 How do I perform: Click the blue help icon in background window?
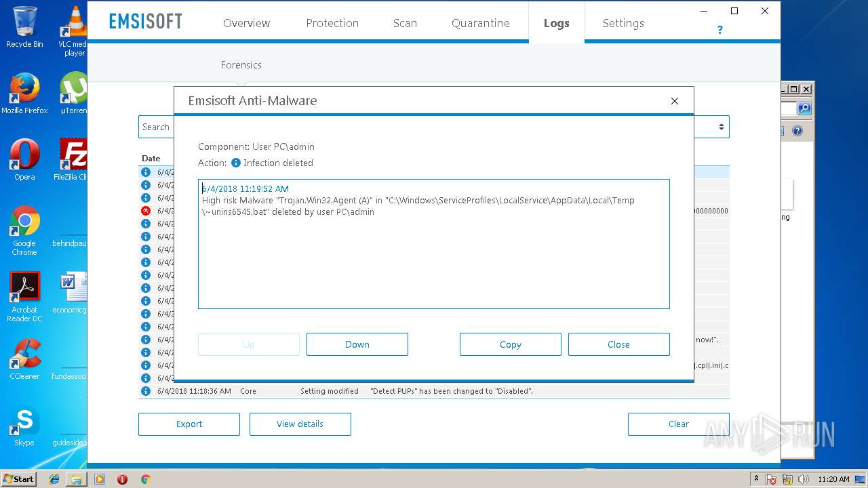(x=797, y=131)
